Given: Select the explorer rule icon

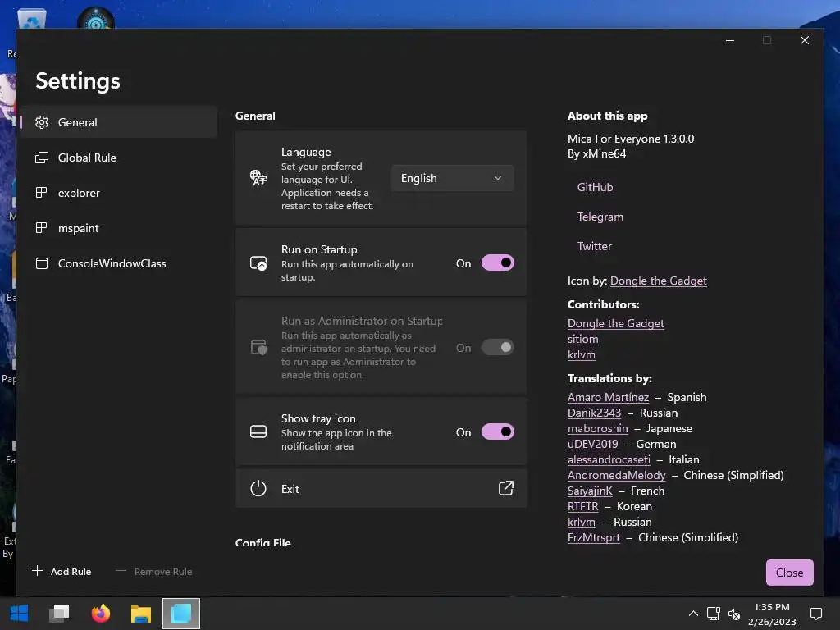Looking at the screenshot, I should [x=42, y=193].
